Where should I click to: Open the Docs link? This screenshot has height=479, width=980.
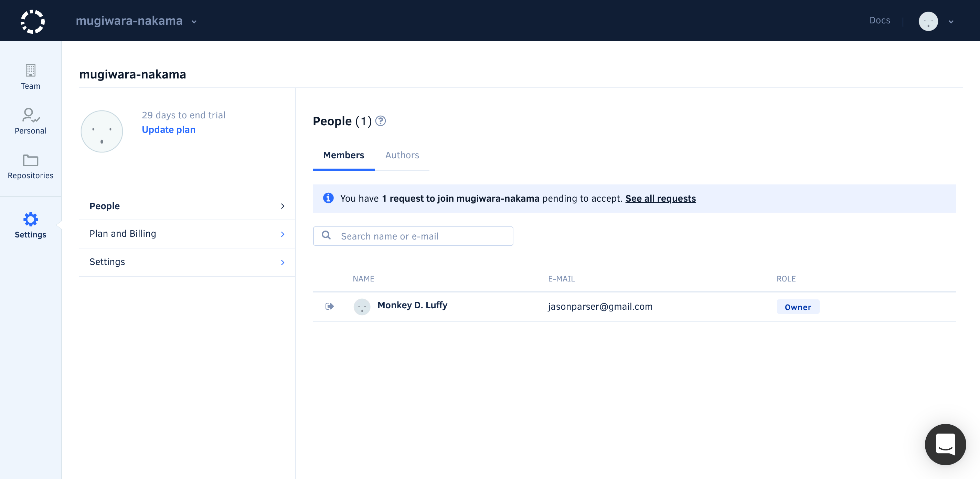click(880, 21)
